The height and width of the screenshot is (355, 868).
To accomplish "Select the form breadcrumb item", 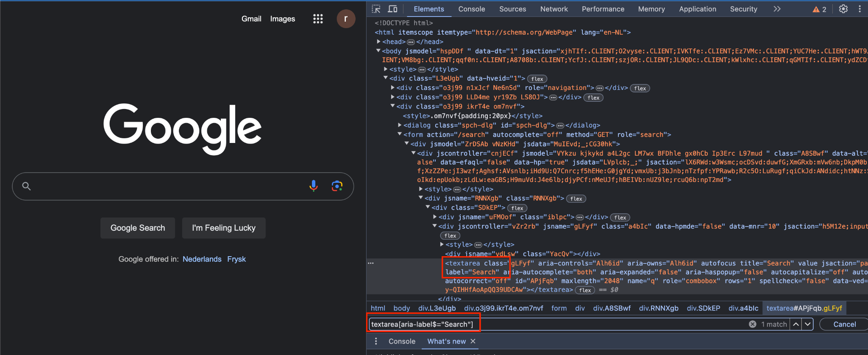I will [559, 308].
